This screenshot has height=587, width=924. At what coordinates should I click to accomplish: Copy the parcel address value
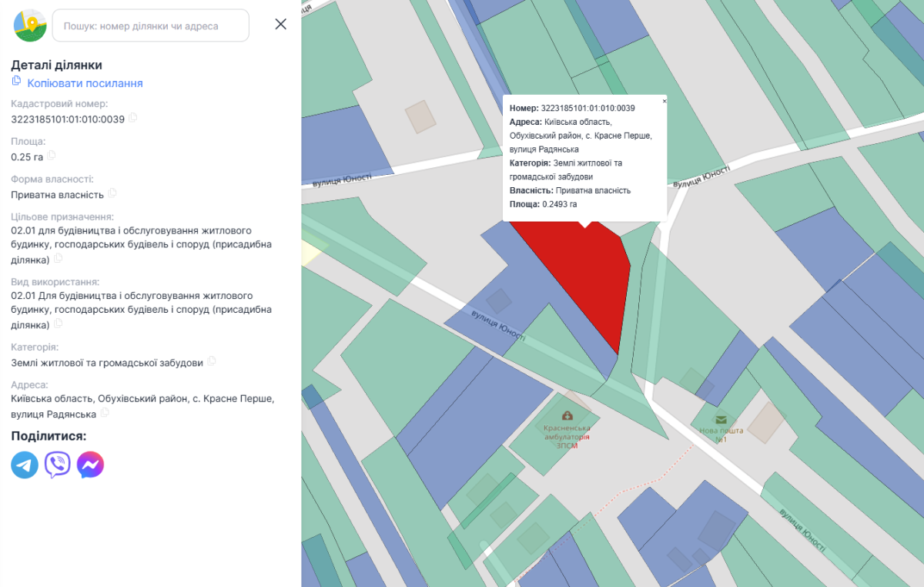point(105,413)
